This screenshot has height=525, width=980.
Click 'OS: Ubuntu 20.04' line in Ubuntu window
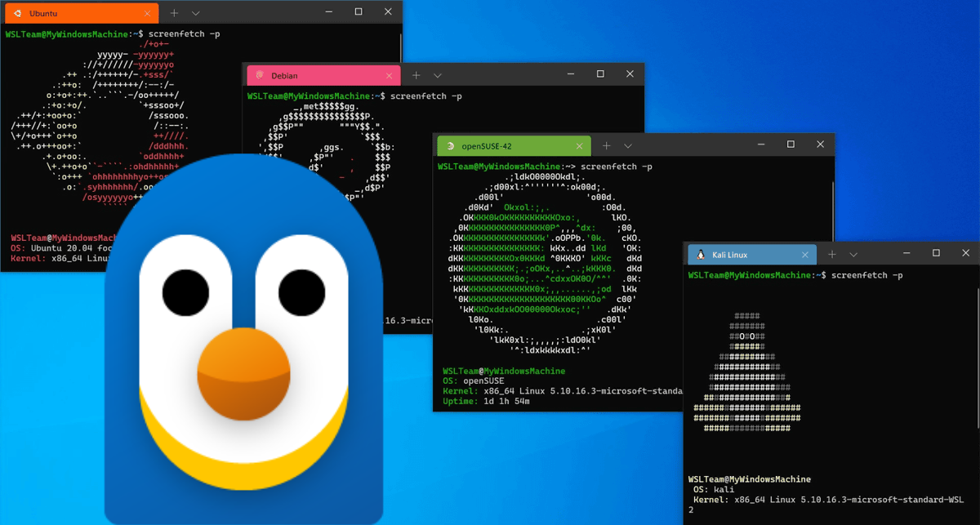pos(64,247)
